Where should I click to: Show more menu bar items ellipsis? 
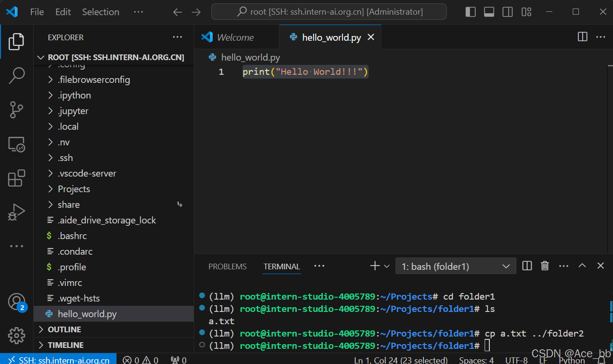point(138,12)
